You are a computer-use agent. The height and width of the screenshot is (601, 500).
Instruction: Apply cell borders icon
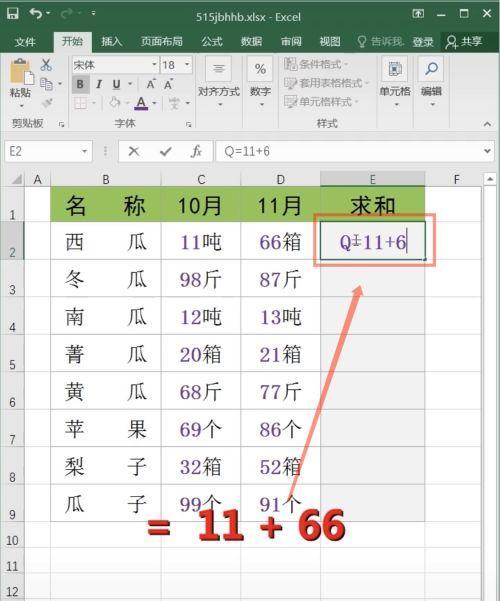tap(80, 103)
